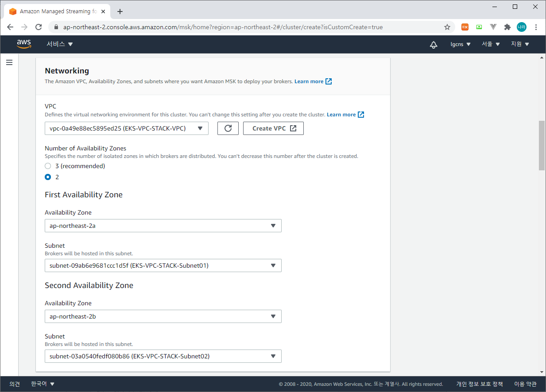Image resolution: width=546 pixels, height=392 pixels.
Task: Open 이용 약관 terms link
Action: click(525, 384)
